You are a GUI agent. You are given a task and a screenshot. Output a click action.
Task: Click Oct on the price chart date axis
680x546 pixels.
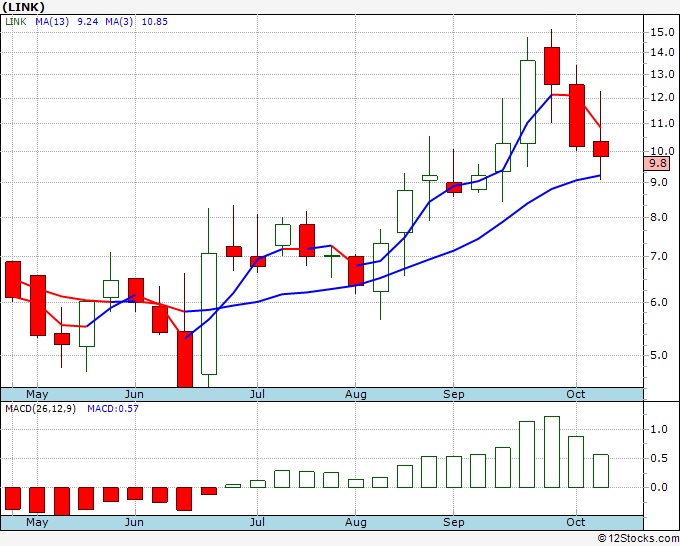click(576, 395)
